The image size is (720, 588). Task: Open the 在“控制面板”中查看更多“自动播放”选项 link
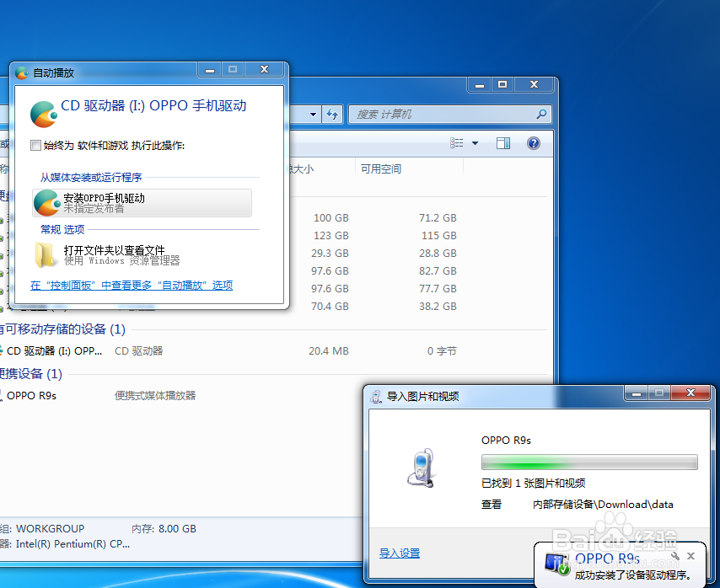[132, 286]
